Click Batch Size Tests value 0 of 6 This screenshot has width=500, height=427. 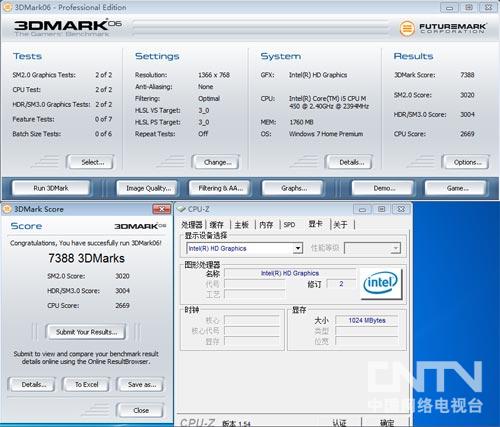[x=103, y=134]
